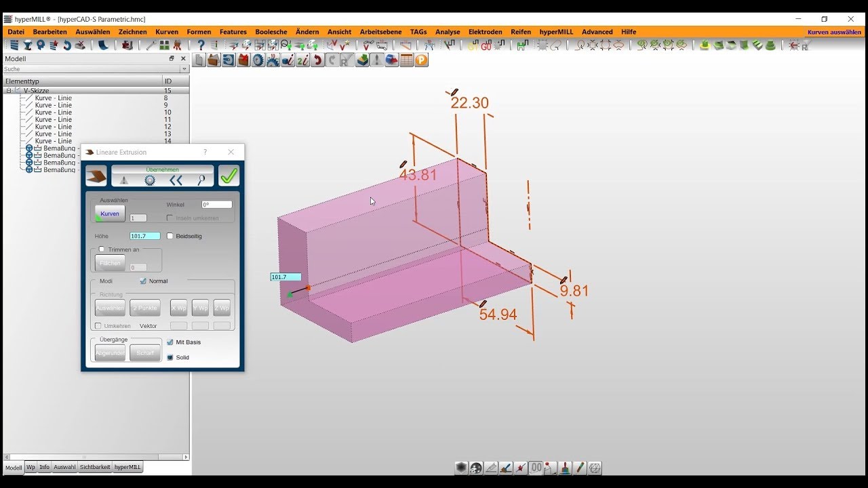Image resolution: width=868 pixels, height=488 pixels.
Task: Click the 22.30 dimension label
Action: (469, 103)
